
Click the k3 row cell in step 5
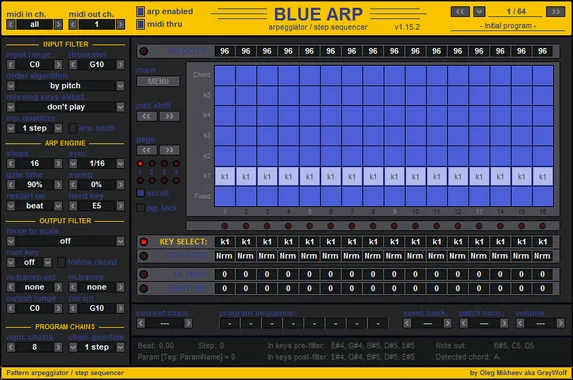[310, 136]
